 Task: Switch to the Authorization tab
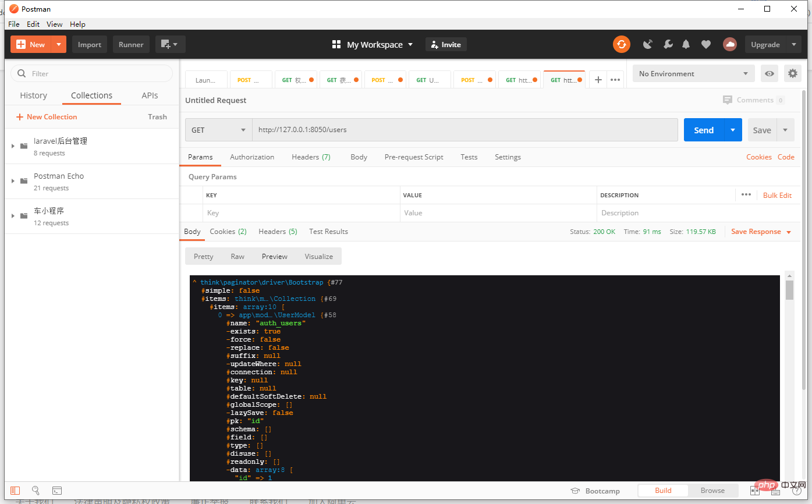tap(252, 157)
